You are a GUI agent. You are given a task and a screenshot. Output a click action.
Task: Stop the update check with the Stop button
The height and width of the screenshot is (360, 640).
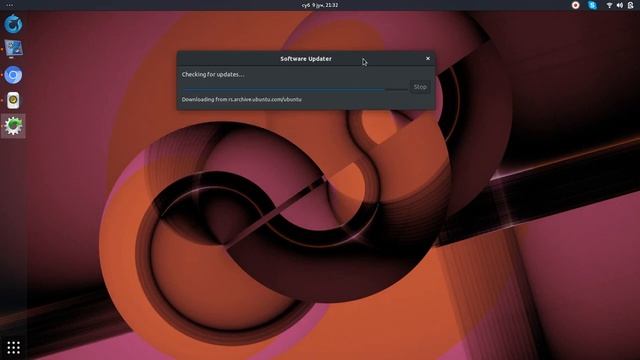pos(420,87)
